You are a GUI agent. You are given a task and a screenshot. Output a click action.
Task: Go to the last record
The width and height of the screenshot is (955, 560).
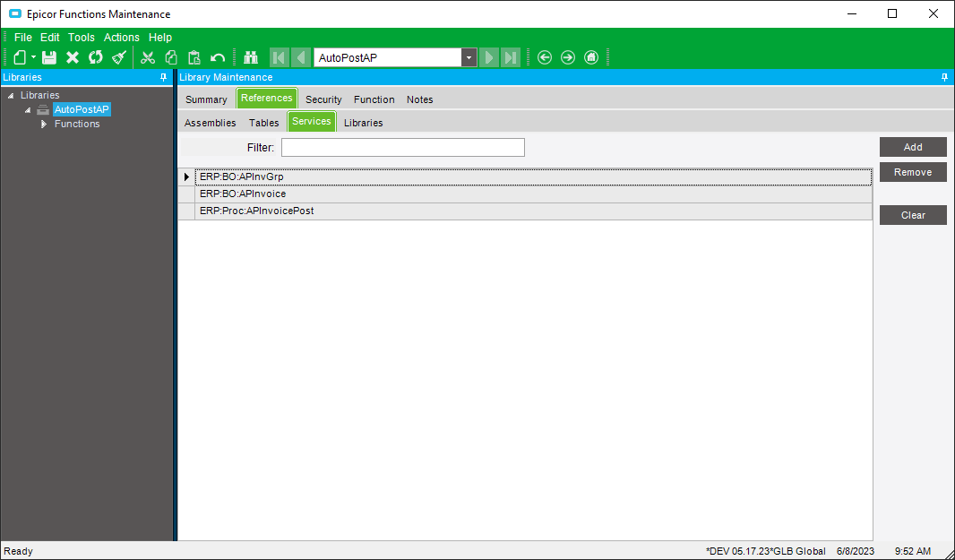[511, 57]
